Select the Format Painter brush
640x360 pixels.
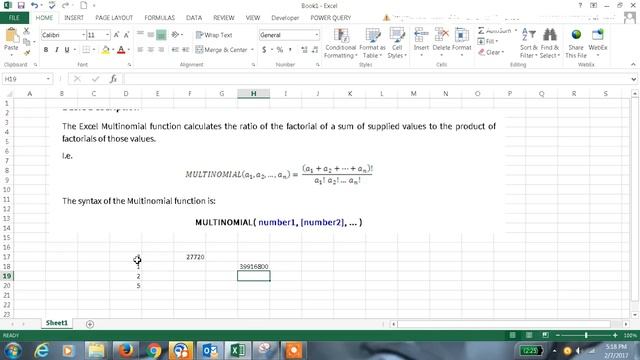27,53
